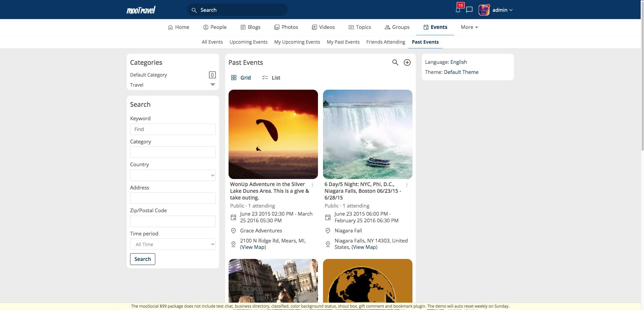
Task: Expand the More navigation menu
Action: (x=469, y=27)
